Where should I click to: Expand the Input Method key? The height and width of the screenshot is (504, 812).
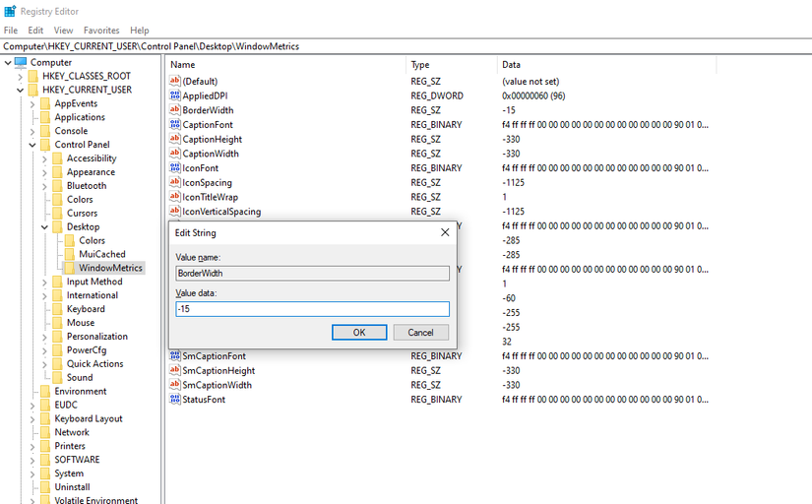coord(44,283)
